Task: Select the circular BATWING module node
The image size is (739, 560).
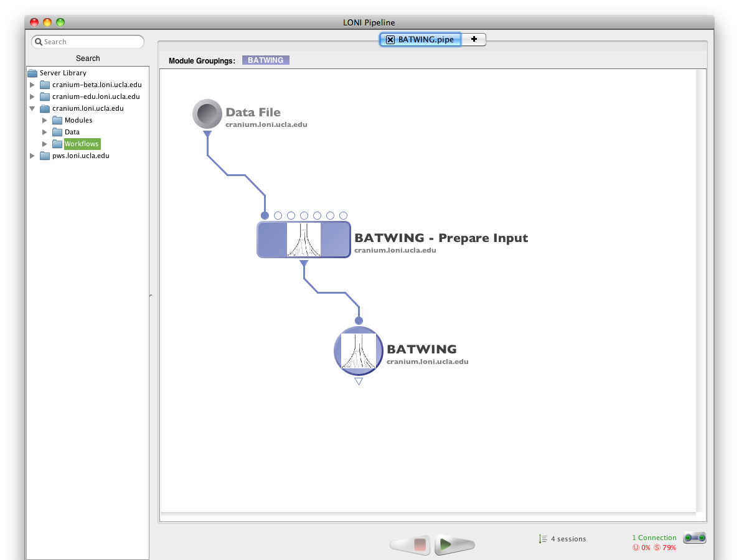Action: click(359, 351)
